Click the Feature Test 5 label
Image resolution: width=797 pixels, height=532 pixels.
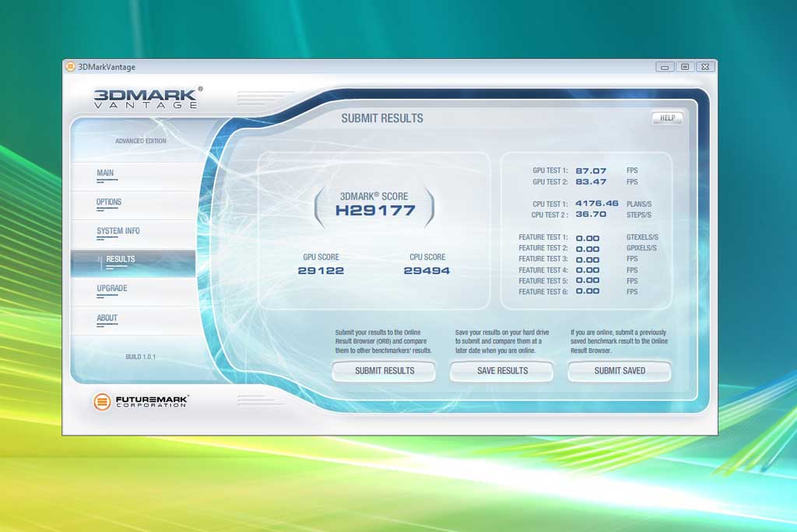(542, 281)
